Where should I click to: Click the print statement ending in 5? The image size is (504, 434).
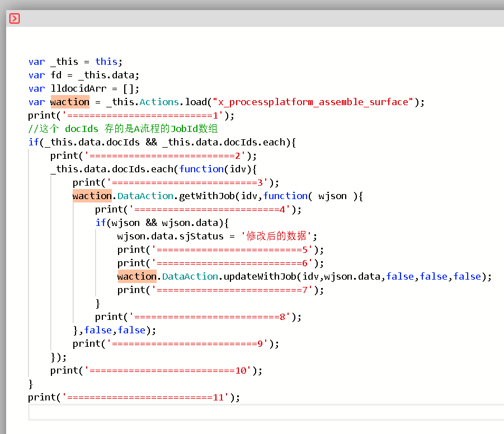click(220, 249)
